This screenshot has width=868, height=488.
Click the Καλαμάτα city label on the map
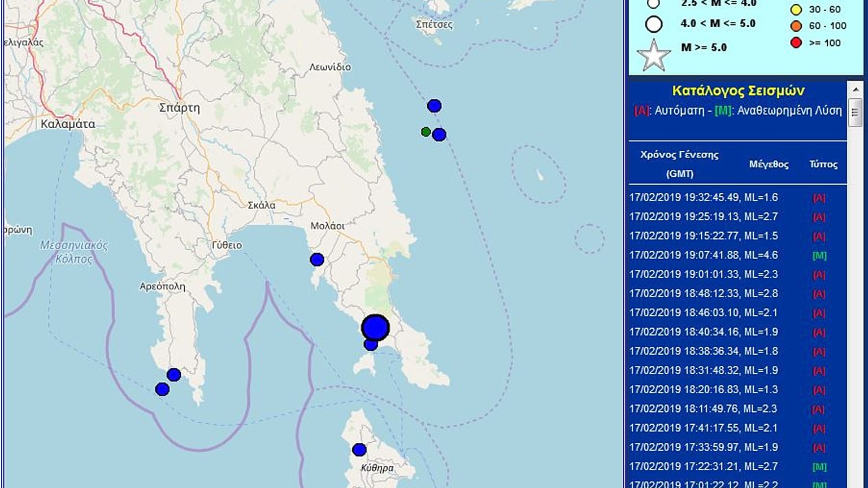point(68,124)
